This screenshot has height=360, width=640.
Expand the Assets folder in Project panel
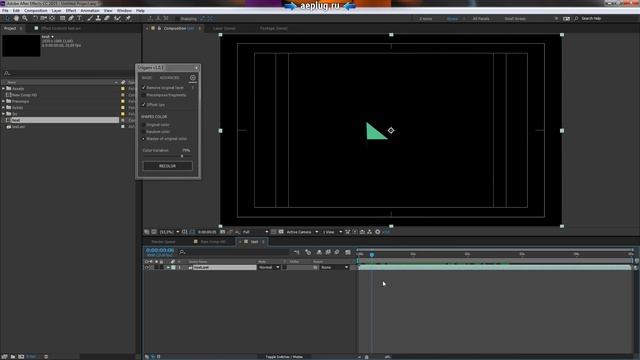(4, 89)
